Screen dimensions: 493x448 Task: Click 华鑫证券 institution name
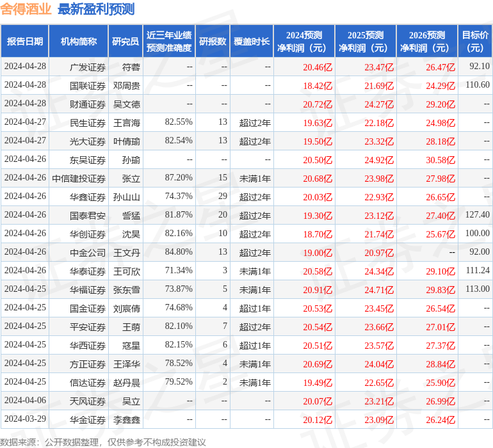[x=88, y=197]
